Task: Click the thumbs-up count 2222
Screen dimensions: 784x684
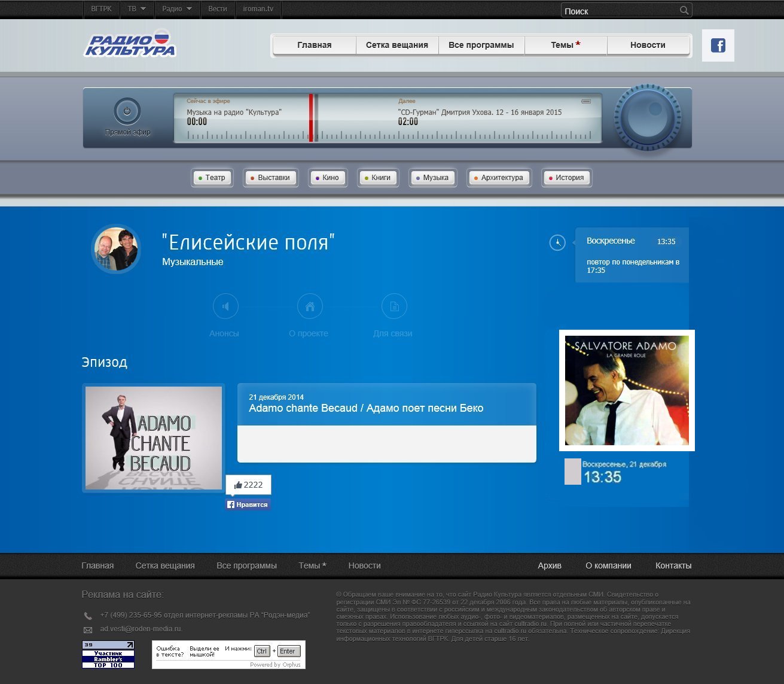Action: pyautogui.click(x=248, y=485)
